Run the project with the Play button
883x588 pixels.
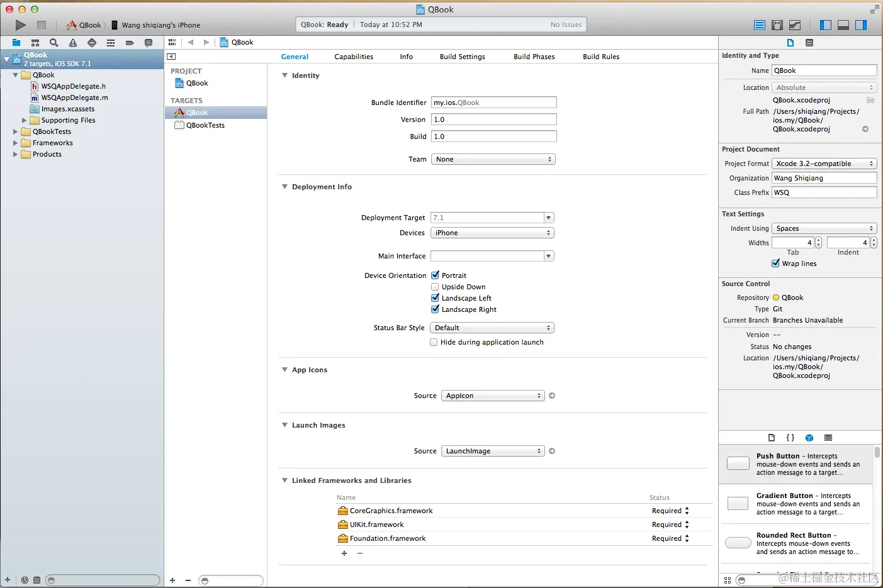pyautogui.click(x=21, y=25)
